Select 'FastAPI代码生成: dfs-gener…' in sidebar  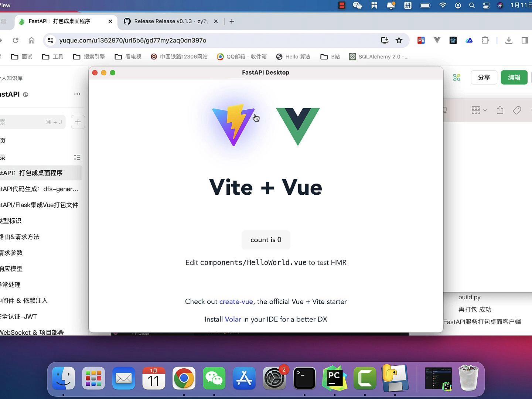coord(39,189)
